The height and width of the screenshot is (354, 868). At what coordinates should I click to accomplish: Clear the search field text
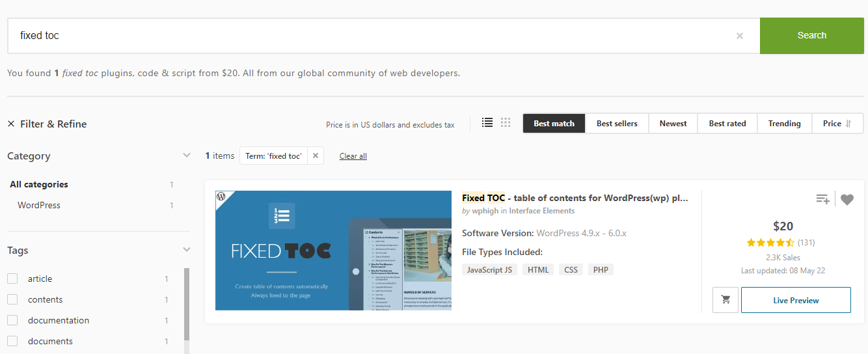(739, 36)
